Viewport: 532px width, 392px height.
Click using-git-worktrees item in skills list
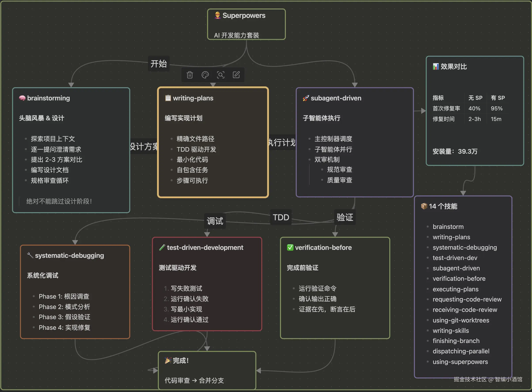coord(461,320)
